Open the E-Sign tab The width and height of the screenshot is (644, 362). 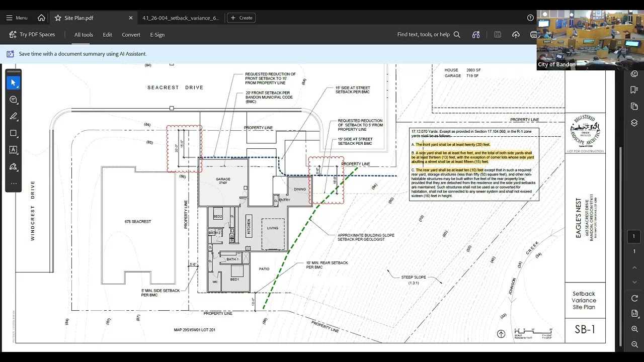(157, 35)
